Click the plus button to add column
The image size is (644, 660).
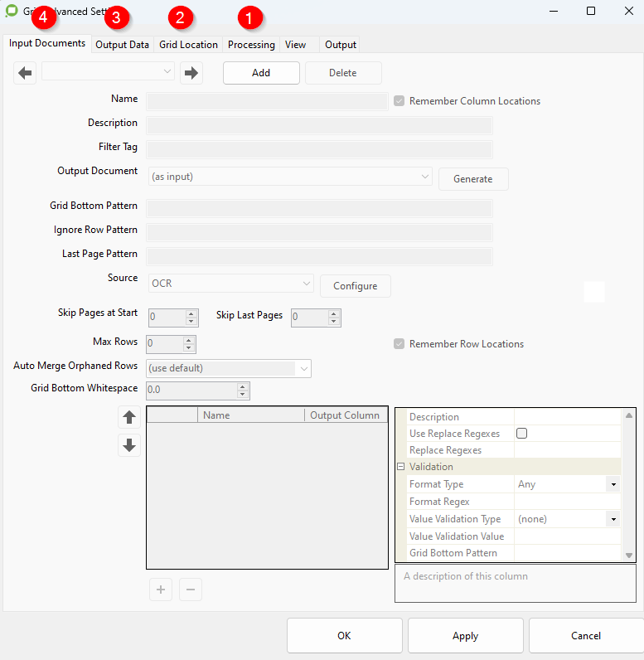click(x=161, y=590)
